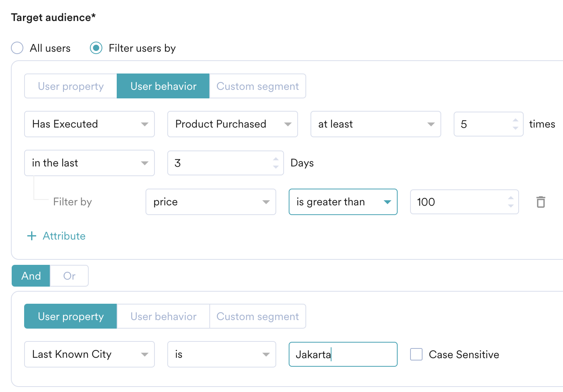Click the Jakarta city text field
The width and height of the screenshot is (563, 392).
tap(343, 354)
